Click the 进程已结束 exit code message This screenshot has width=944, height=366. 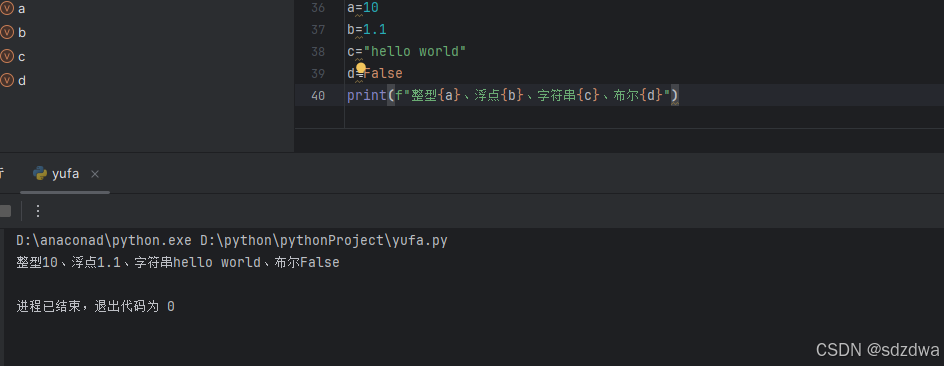[x=96, y=306]
